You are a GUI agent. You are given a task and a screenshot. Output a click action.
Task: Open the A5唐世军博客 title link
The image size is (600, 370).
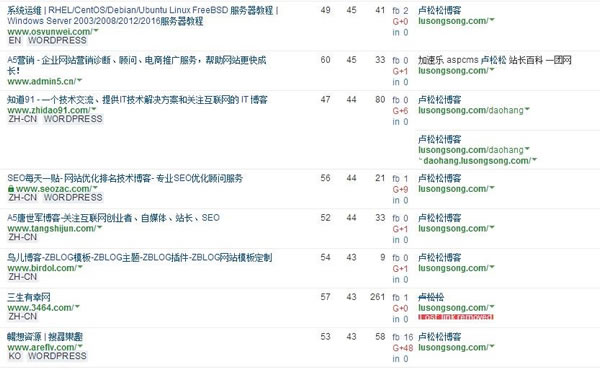click(x=114, y=218)
